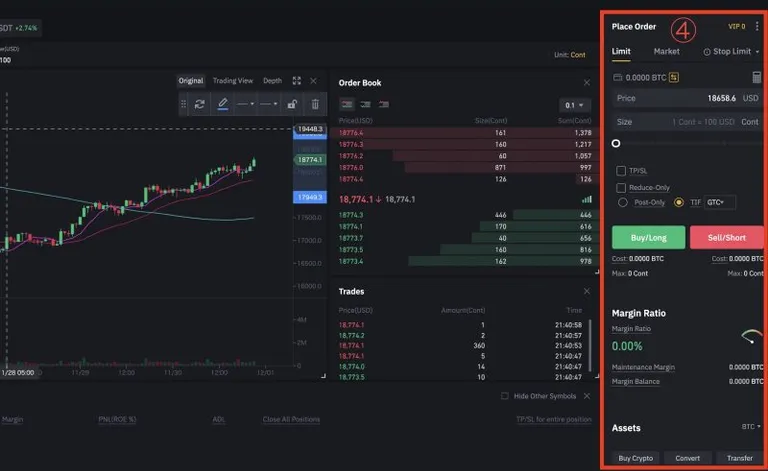Open the calculator icon in Place Order
The height and width of the screenshot is (471, 768).
click(757, 77)
